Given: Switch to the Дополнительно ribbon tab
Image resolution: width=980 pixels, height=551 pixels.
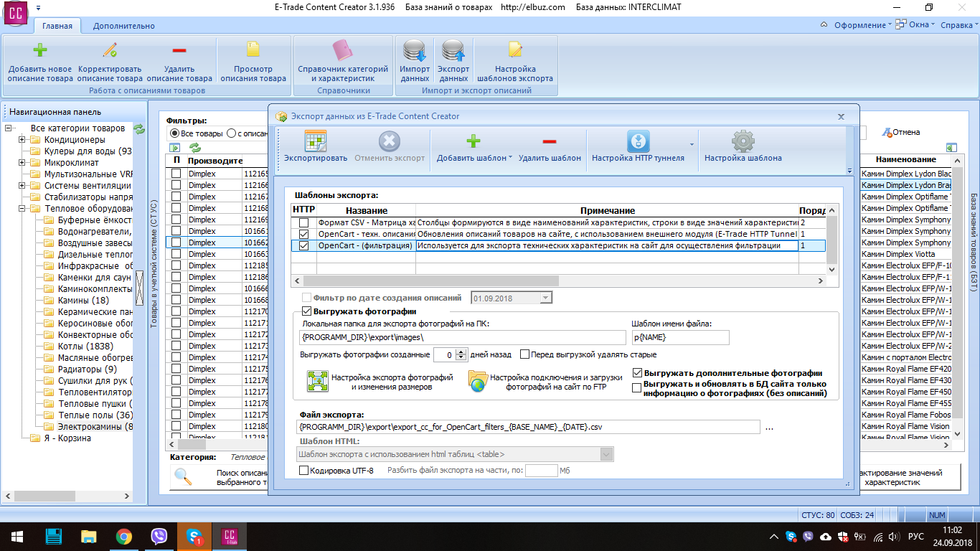Looking at the screenshot, I should click(123, 26).
